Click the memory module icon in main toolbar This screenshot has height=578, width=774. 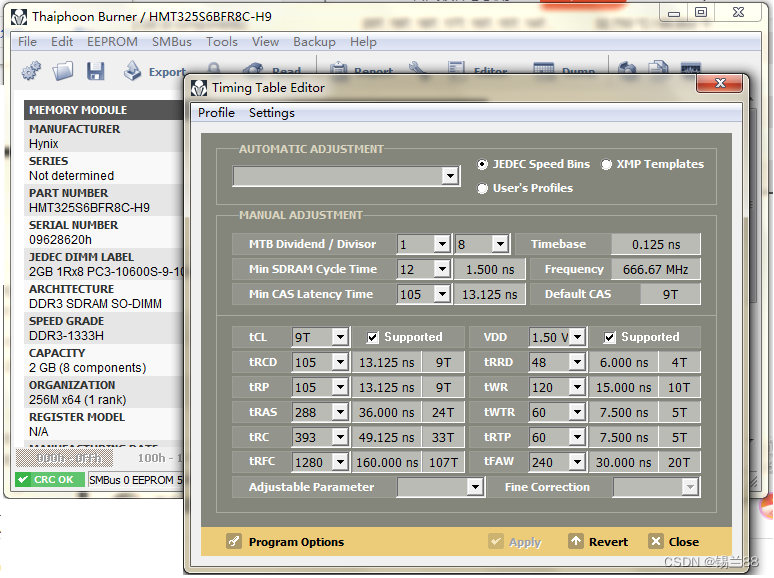point(691,69)
